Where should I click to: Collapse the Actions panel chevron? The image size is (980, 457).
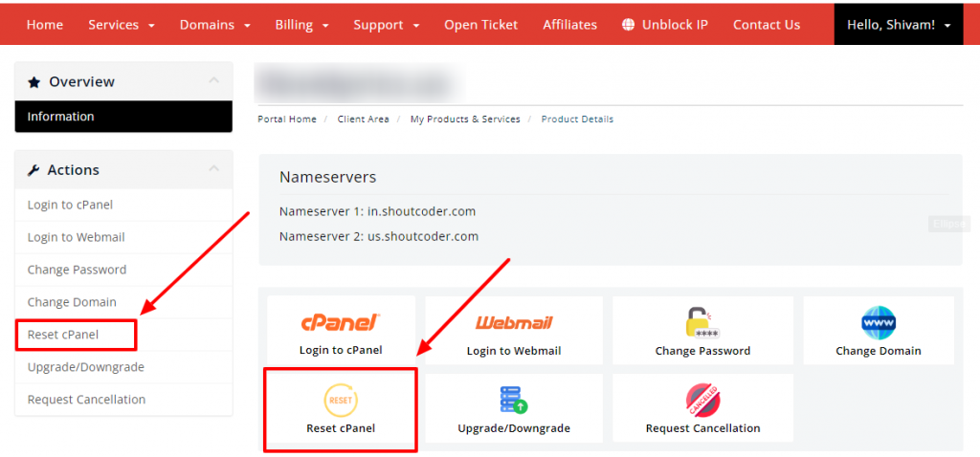point(213,168)
